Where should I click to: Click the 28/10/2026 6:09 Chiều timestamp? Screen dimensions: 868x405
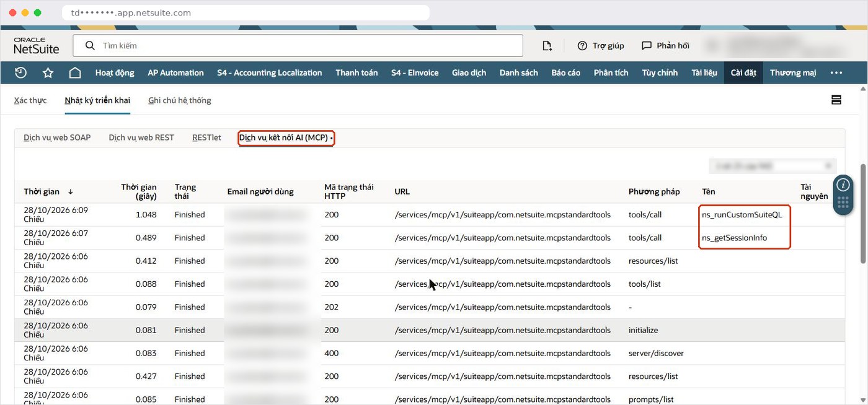[56, 215]
